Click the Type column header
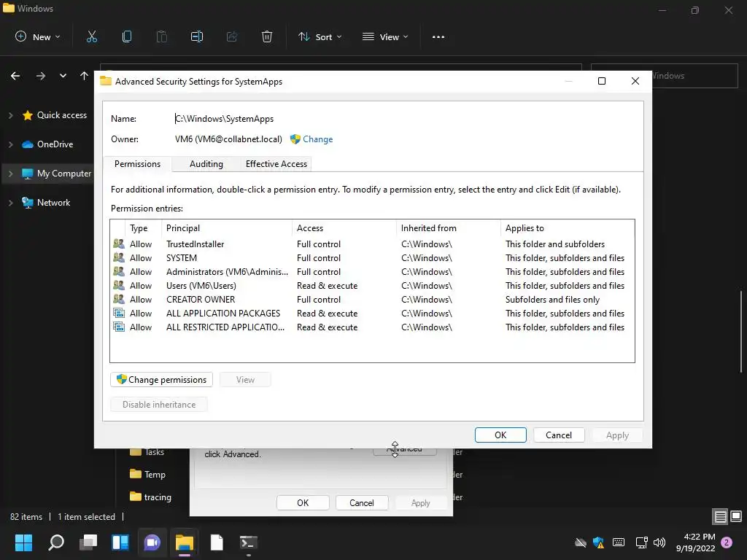 pos(143,228)
